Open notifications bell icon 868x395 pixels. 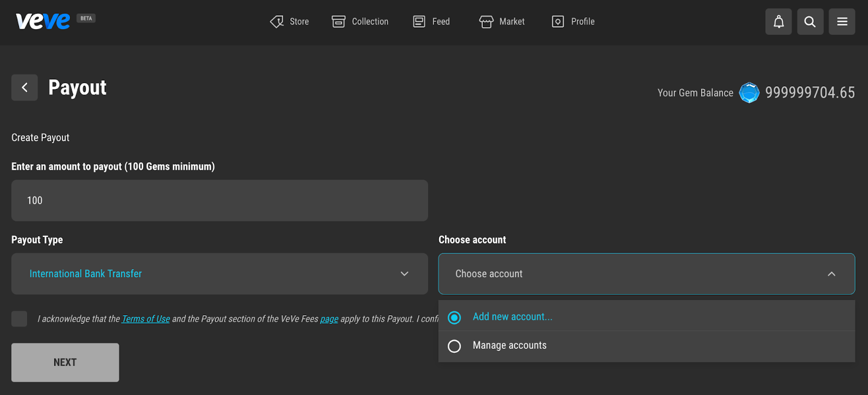778,22
